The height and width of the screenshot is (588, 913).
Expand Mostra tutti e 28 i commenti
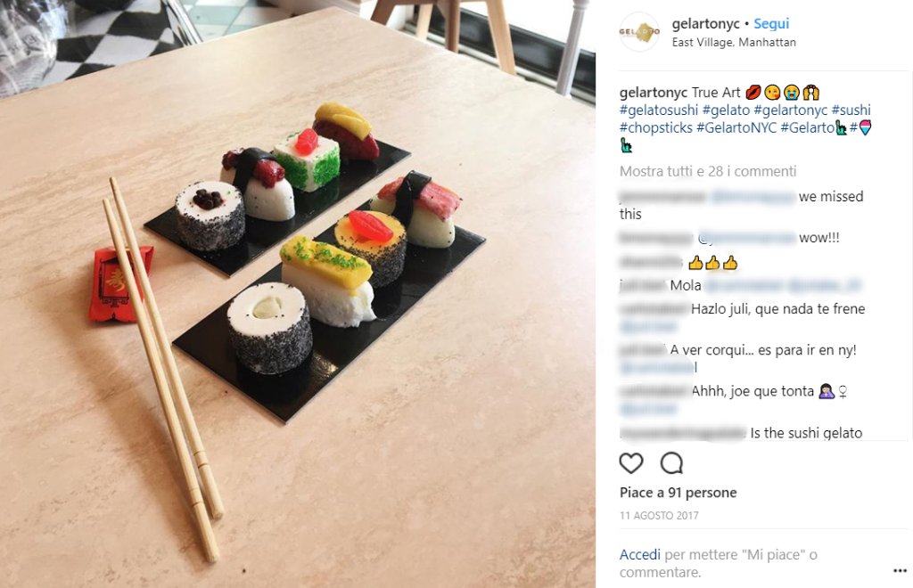707,172
